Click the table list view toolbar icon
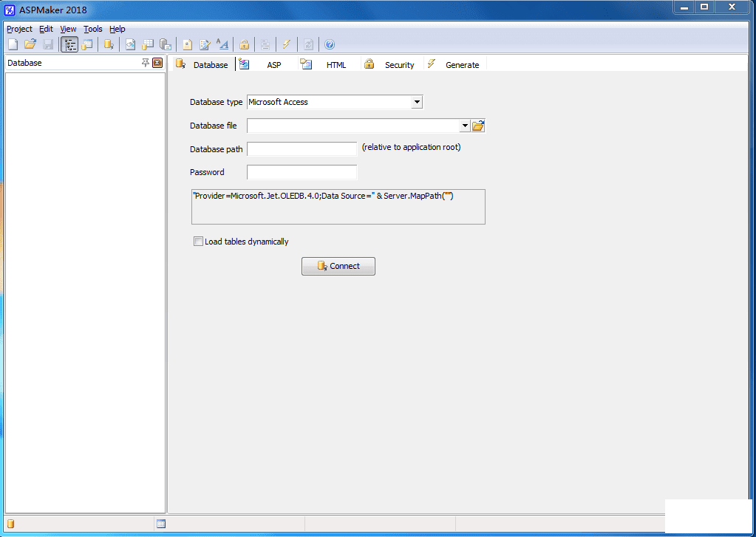The image size is (756, 537). point(87,45)
